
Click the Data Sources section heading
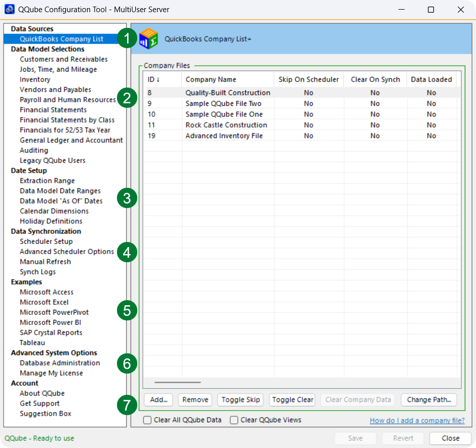pyautogui.click(x=32, y=29)
